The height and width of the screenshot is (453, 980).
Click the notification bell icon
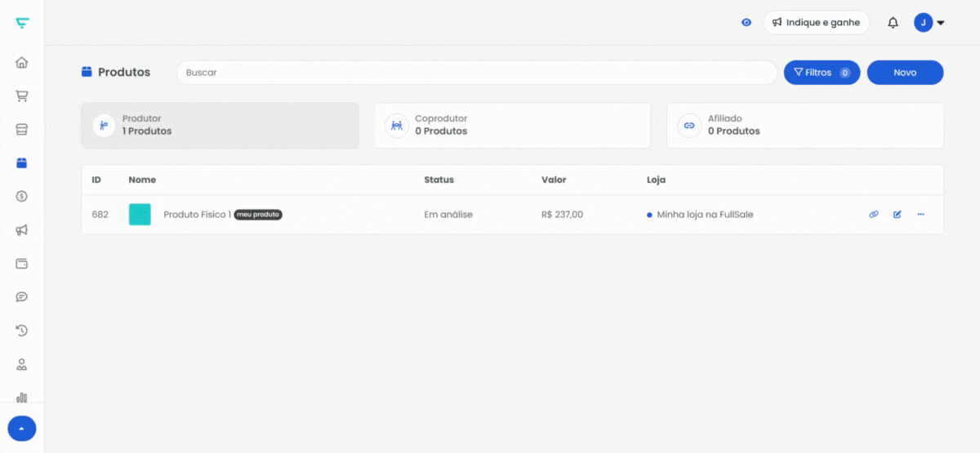pos(893,23)
